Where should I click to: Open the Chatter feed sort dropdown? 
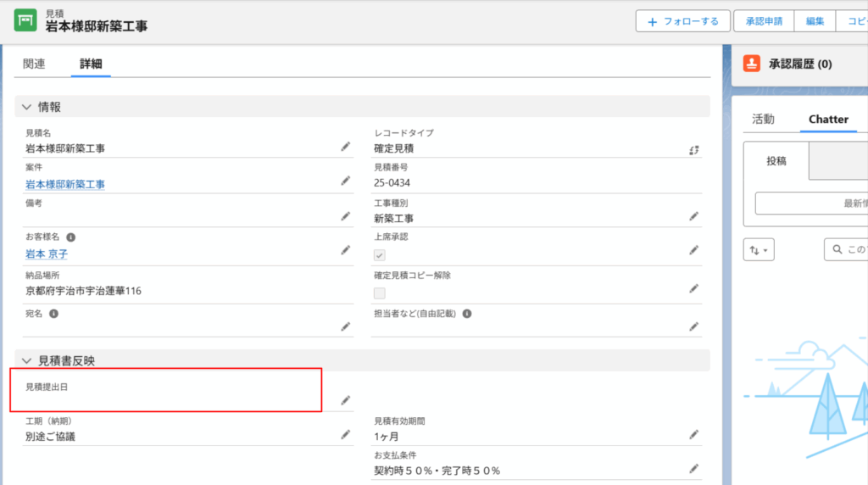click(x=759, y=249)
